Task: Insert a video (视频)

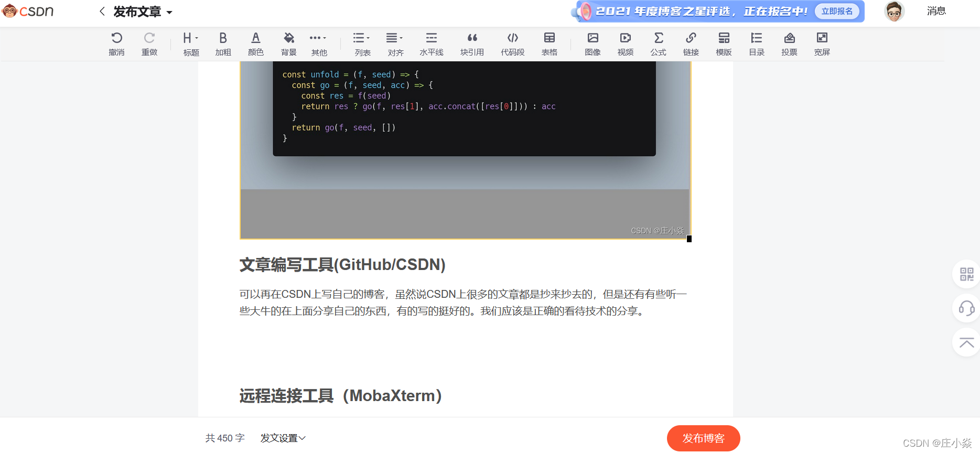Action: (626, 44)
